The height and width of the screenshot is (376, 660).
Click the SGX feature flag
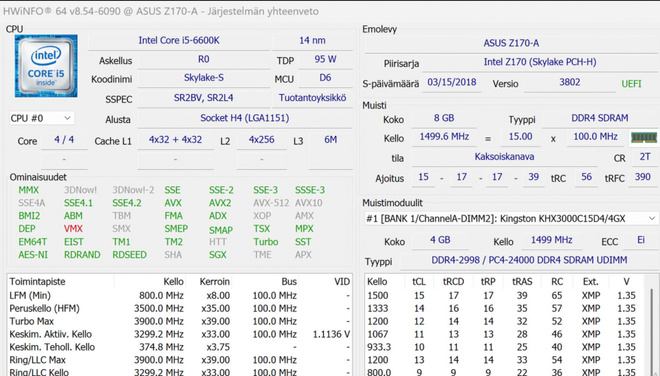(x=218, y=255)
